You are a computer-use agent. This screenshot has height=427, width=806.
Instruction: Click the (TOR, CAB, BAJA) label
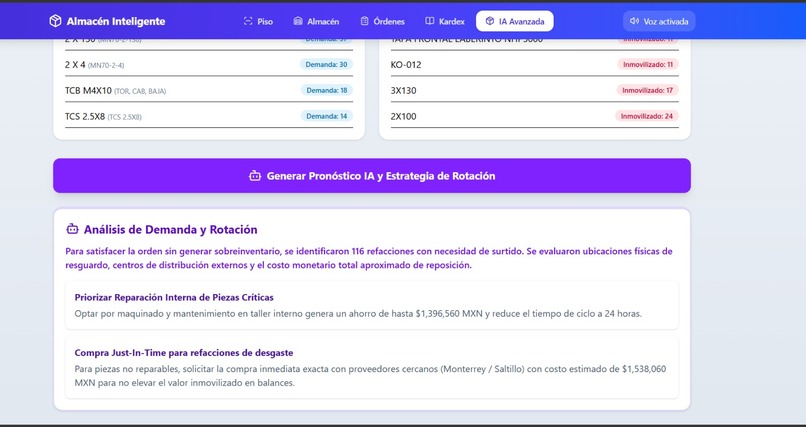pos(140,91)
